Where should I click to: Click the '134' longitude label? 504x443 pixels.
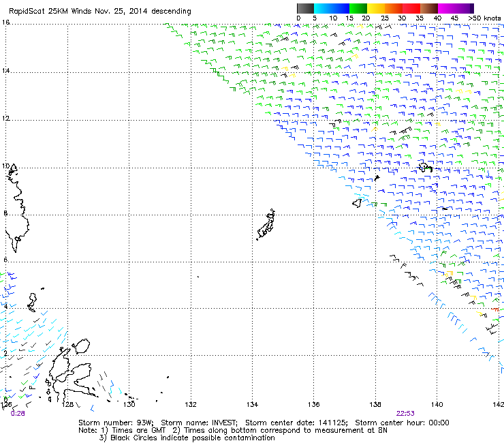[252, 404]
